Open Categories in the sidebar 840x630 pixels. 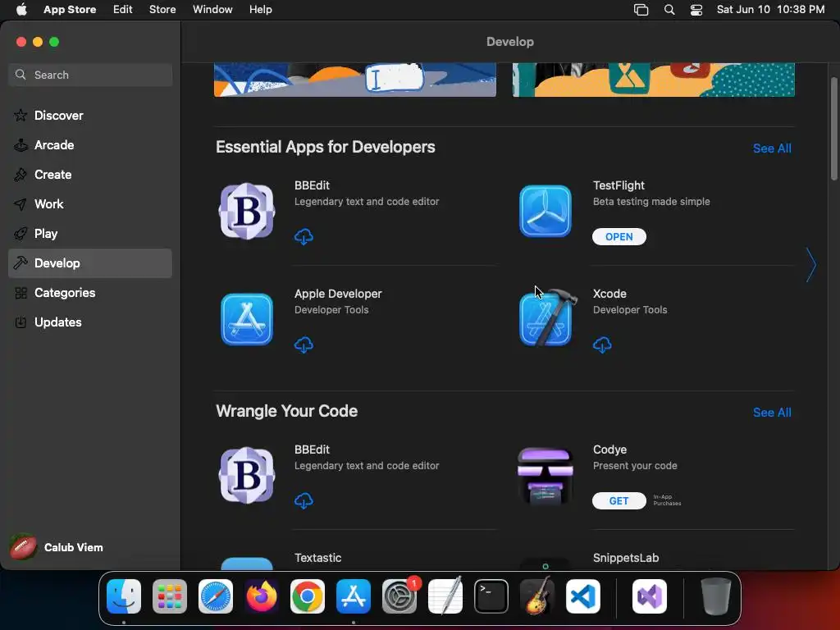[x=90, y=293]
